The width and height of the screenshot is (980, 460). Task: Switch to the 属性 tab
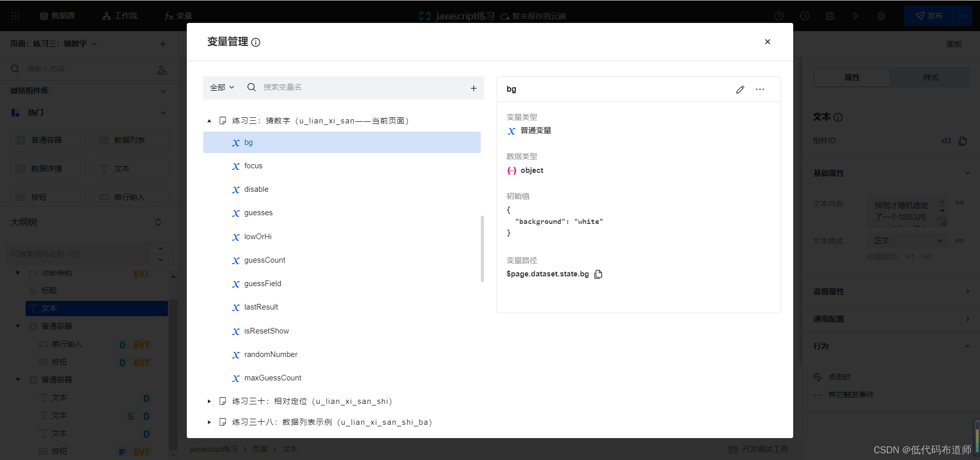(852, 78)
